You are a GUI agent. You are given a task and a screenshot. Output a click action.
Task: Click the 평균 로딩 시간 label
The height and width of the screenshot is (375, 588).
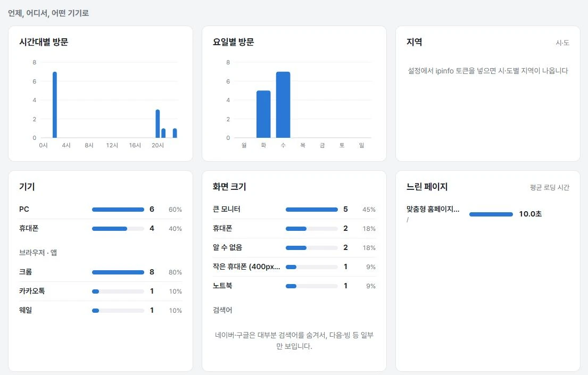549,187
